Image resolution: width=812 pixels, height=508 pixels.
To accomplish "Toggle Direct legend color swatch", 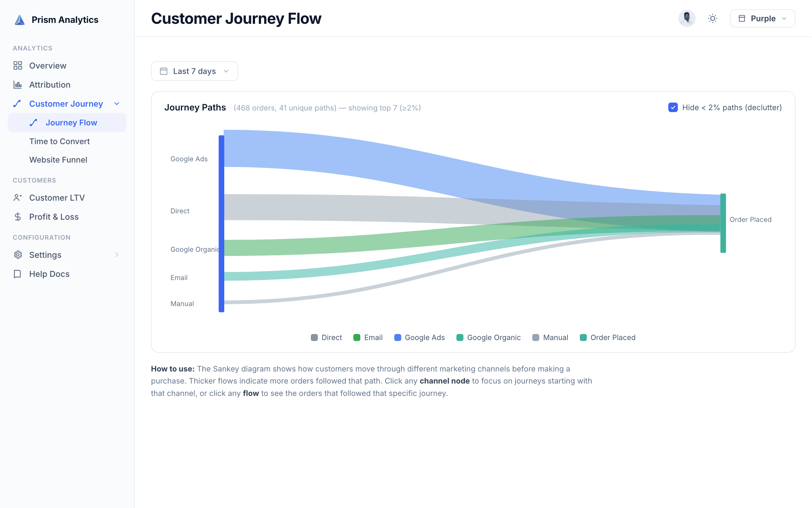I will coord(314,337).
